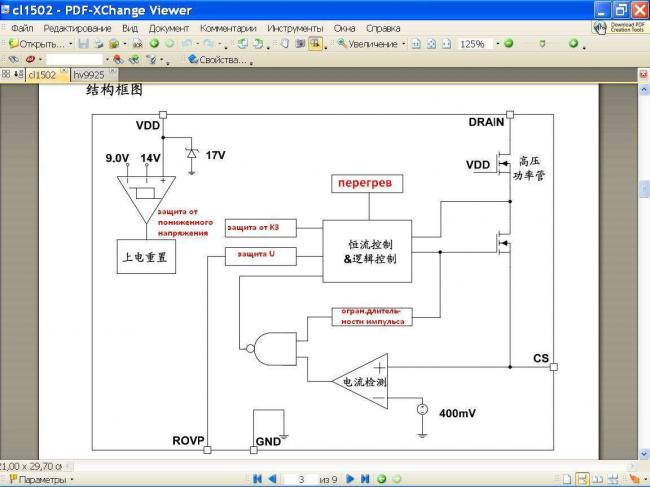Click the zoom slider handle

click(542, 44)
